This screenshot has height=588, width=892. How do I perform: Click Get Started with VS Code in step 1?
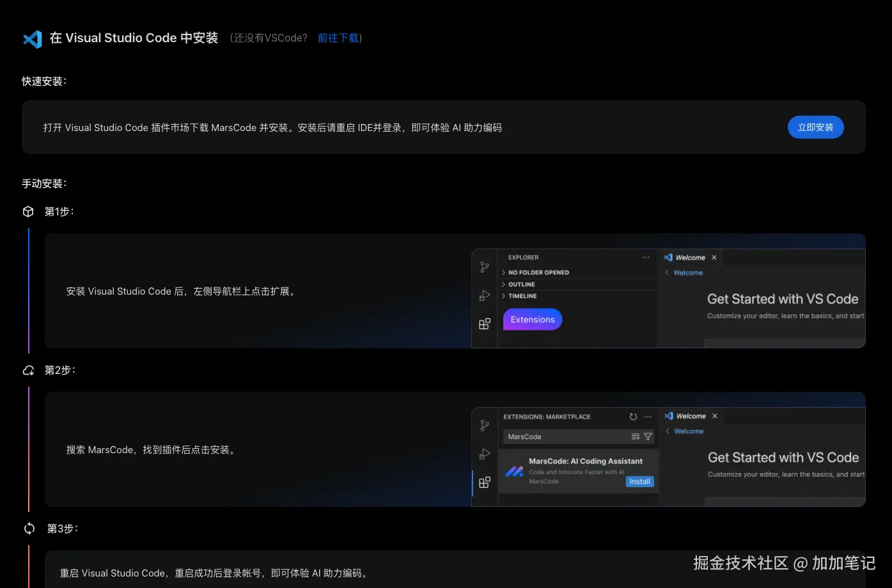(x=783, y=299)
